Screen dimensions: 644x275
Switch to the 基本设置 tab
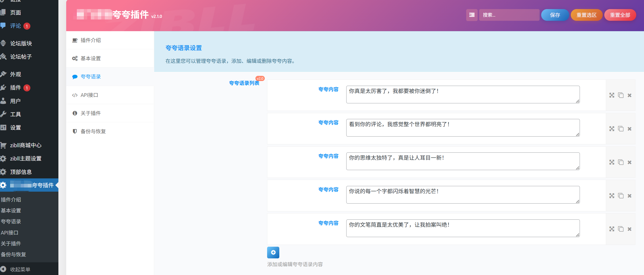click(90, 58)
